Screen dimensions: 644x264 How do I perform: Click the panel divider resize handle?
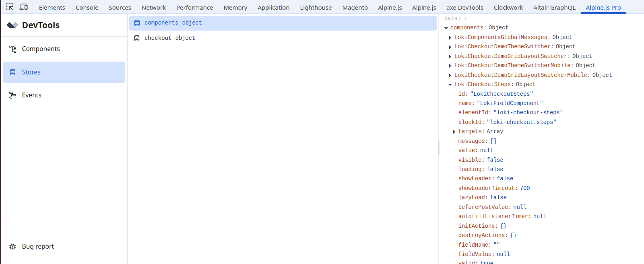[x=439, y=148]
